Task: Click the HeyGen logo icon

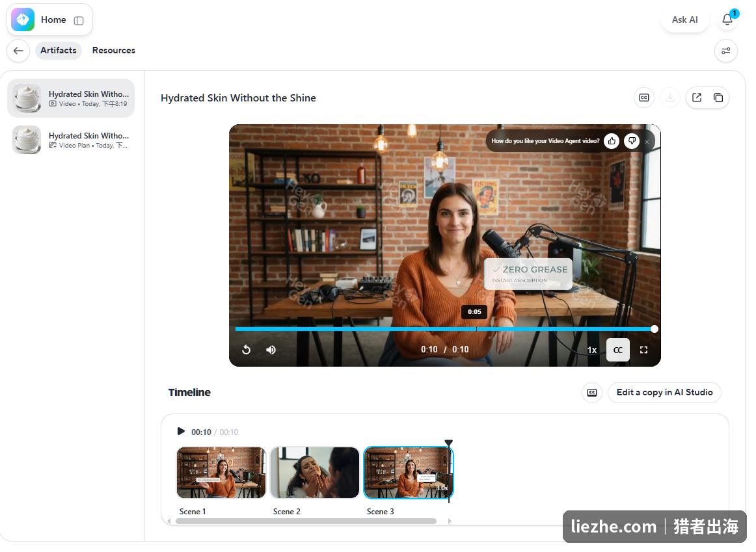Action: [23, 20]
